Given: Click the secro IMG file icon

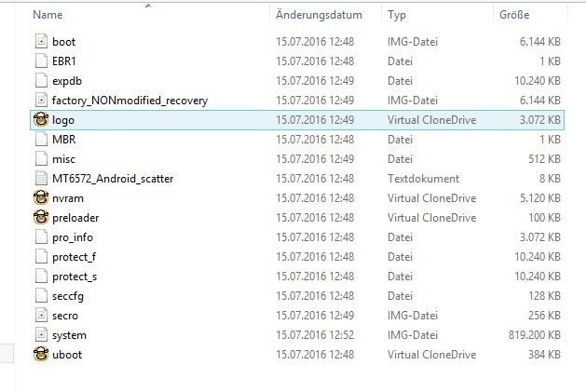Looking at the screenshot, I should [41, 316].
